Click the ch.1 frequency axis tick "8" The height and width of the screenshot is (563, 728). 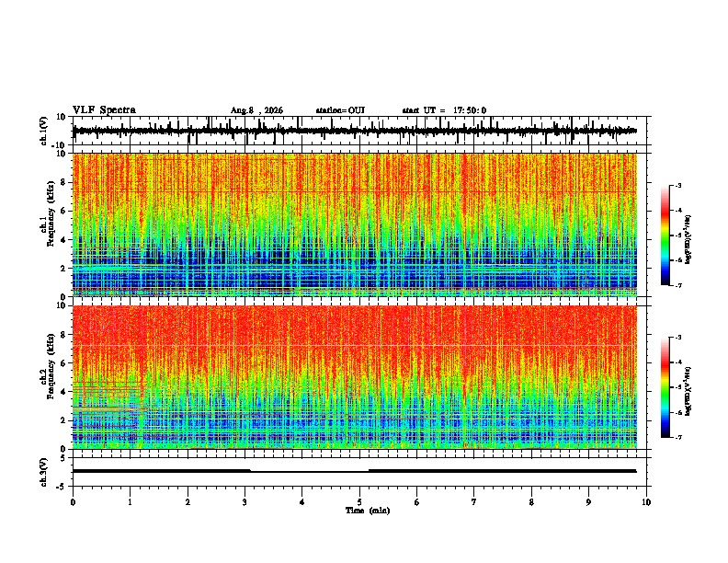click(x=63, y=182)
